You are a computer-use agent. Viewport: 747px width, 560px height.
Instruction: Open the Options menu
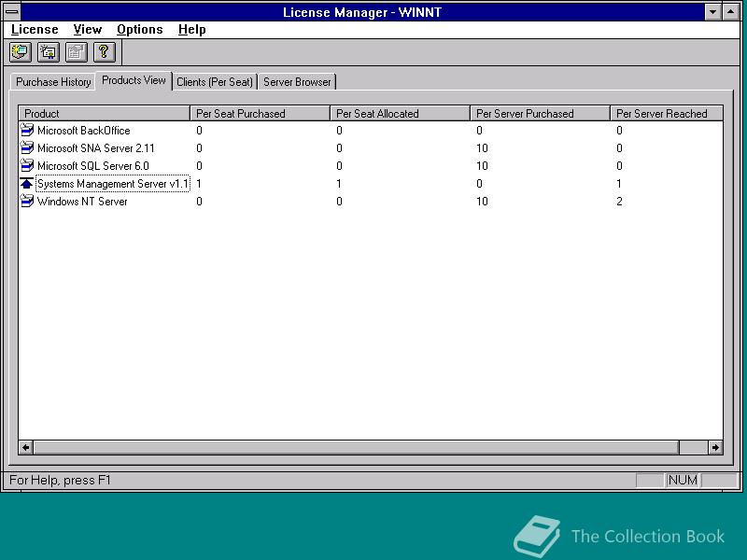point(139,30)
